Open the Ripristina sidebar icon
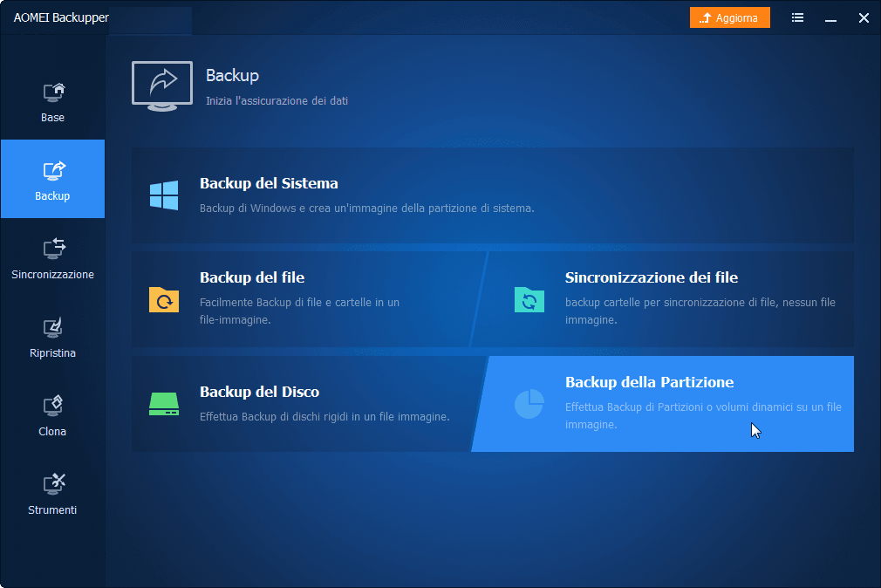This screenshot has width=881, height=588. [x=53, y=328]
